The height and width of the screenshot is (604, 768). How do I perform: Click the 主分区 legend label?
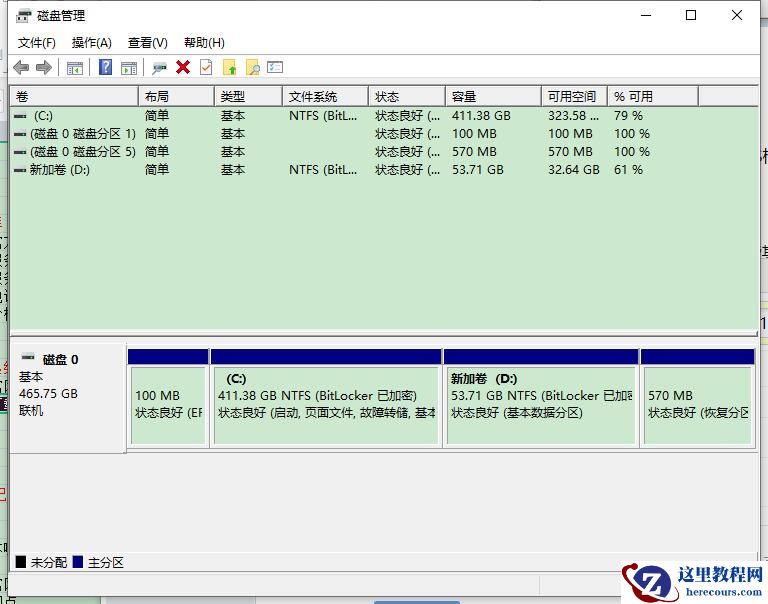tap(106, 562)
